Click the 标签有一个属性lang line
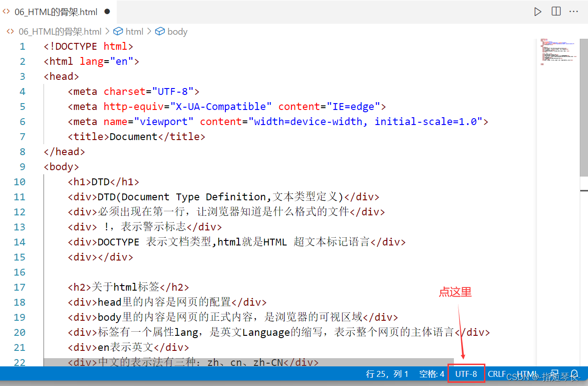Viewport: 588px width, 386px height. click(279, 332)
